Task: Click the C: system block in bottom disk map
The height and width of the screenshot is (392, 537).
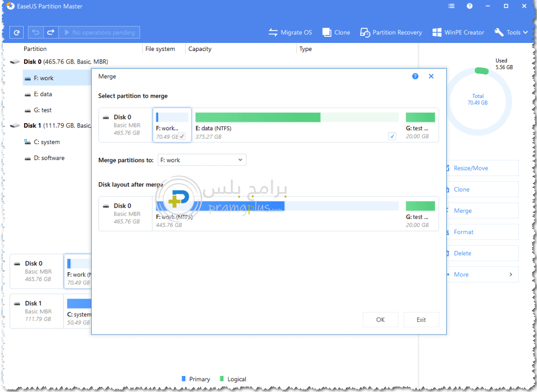Action: pos(78,311)
